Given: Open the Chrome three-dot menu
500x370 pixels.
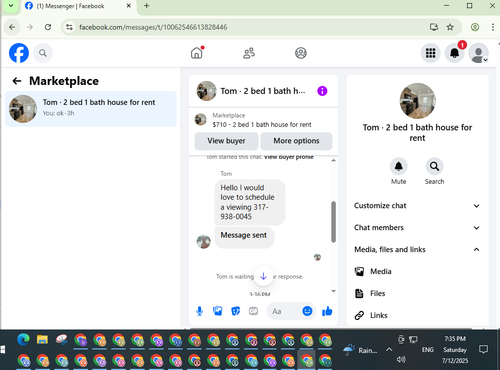Looking at the screenshot, I should click(x=493, y=27).
